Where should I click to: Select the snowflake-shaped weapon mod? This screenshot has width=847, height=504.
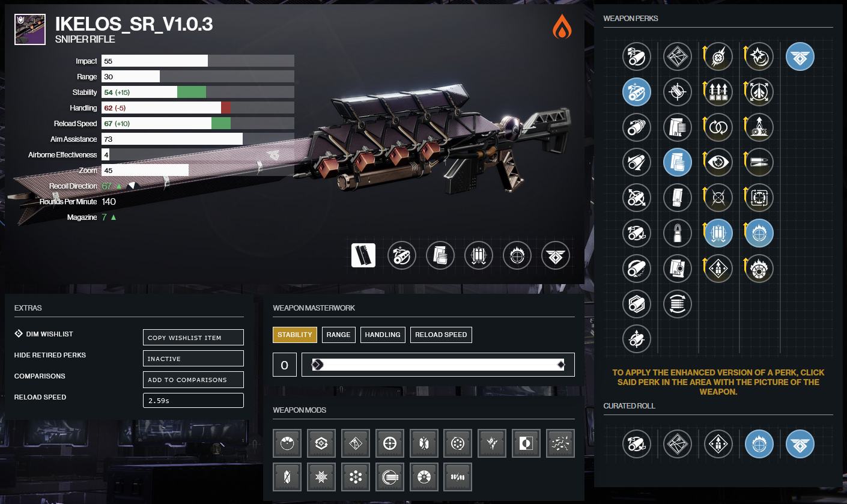point(321,478)
